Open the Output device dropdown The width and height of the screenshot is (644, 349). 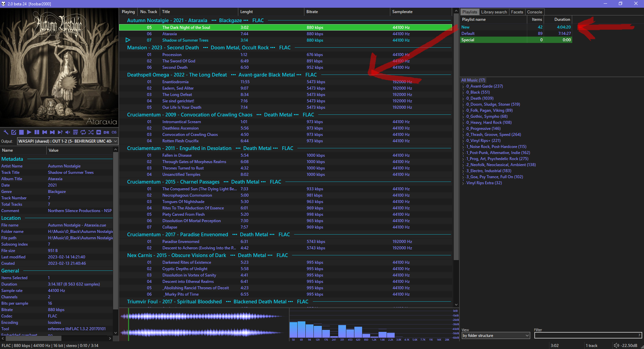(x=67, y=141)
